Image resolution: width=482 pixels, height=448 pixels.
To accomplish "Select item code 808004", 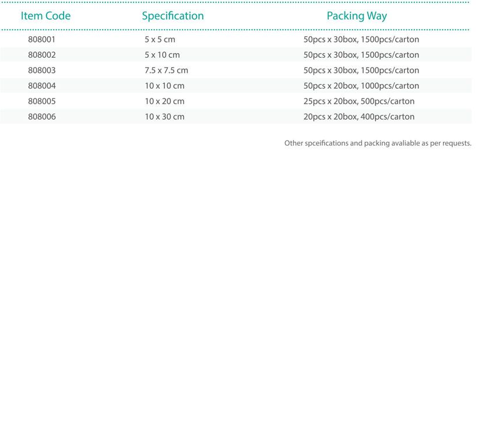I will click(42, 86).
